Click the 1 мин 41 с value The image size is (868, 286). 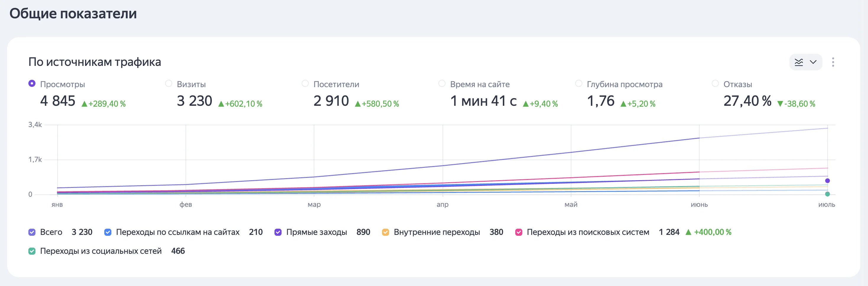click(x=484, y=101)
